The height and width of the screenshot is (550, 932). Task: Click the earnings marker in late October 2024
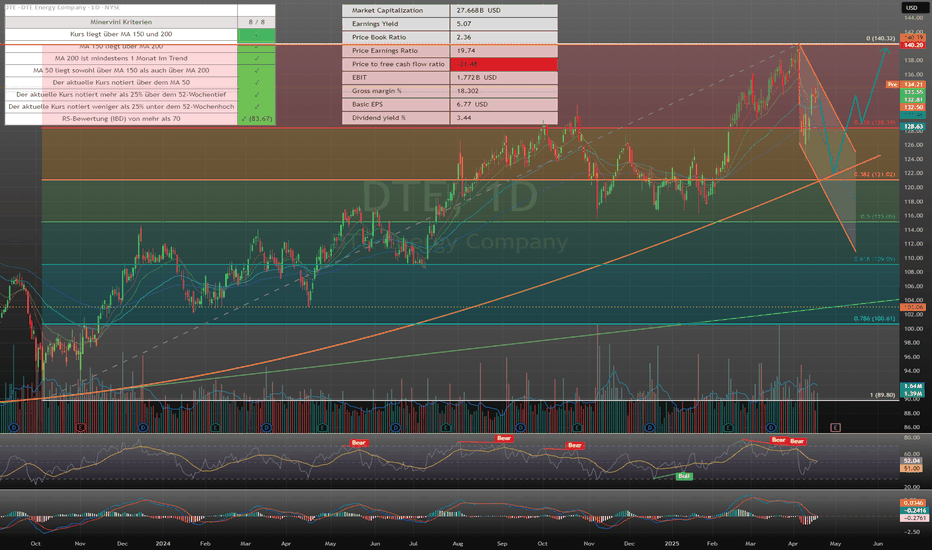[577, 428]
